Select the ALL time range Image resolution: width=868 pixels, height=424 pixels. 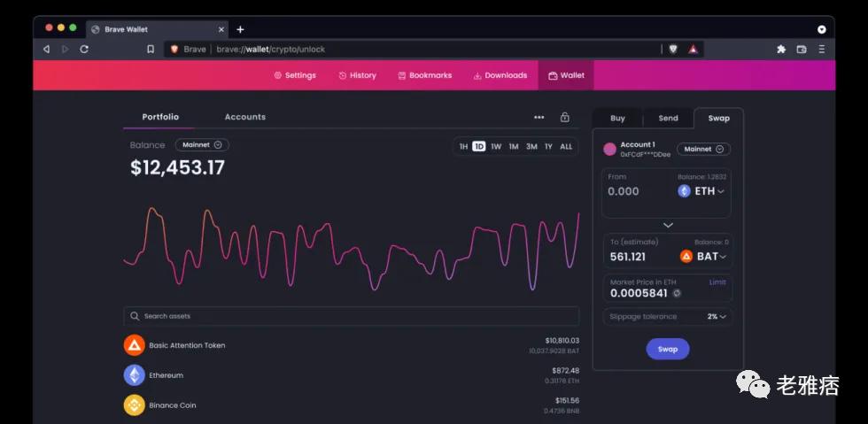point(566,147)
